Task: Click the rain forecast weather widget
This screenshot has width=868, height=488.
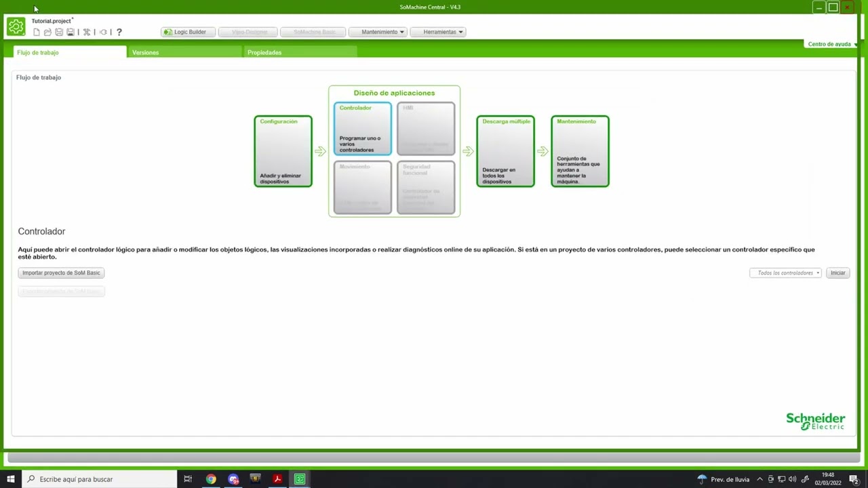Action: point(723,479)
